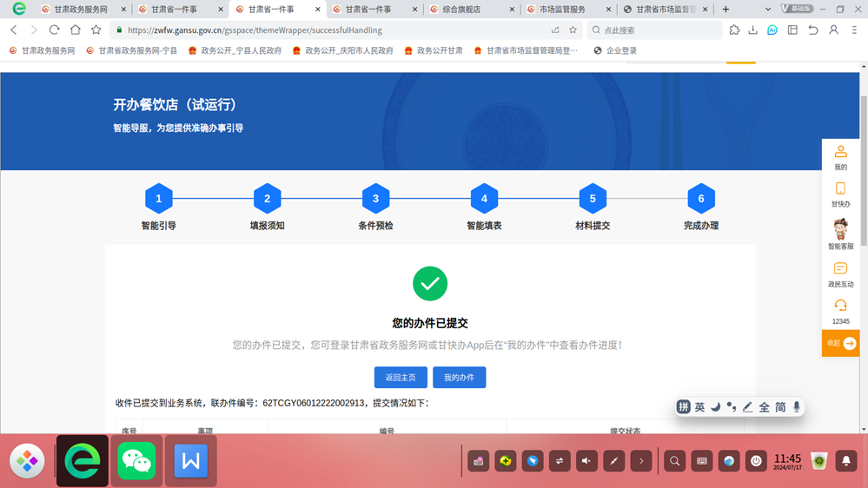
Task: Open the 政务公开甘肃 bookmark
Action: [x=434, y=50]
